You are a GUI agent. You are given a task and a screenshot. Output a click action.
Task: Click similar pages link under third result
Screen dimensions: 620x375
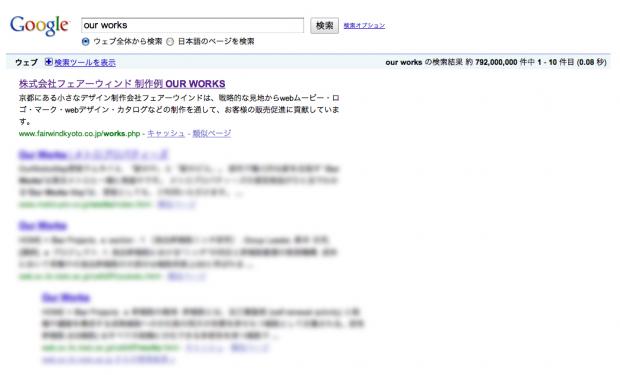pyautogui.click(x=187, y=276)
